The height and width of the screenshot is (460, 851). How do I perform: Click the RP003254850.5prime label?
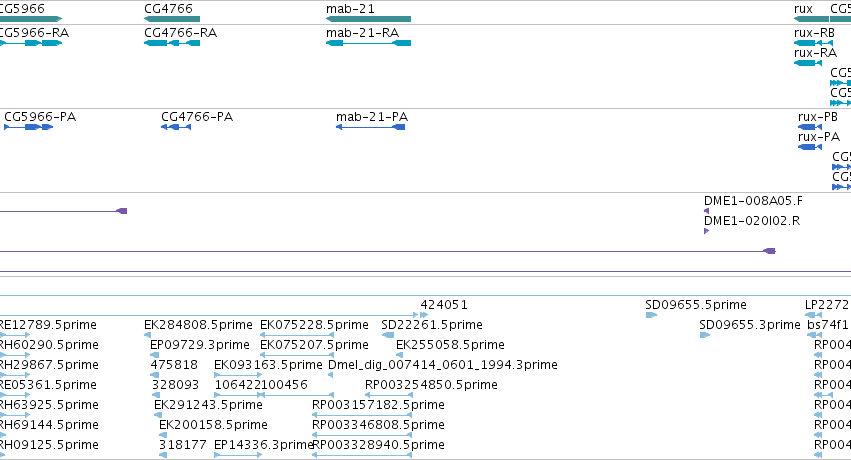pyautogui.click(x=431, y=385)
